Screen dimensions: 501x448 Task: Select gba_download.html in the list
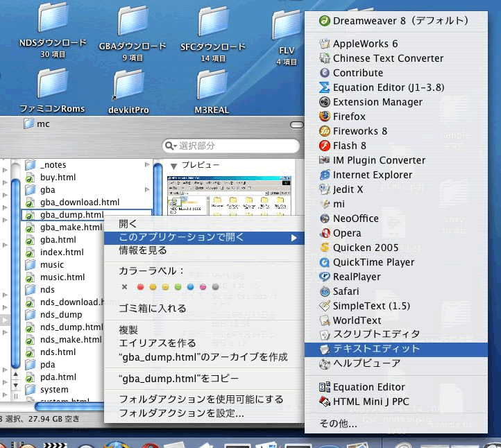[87, 202]
